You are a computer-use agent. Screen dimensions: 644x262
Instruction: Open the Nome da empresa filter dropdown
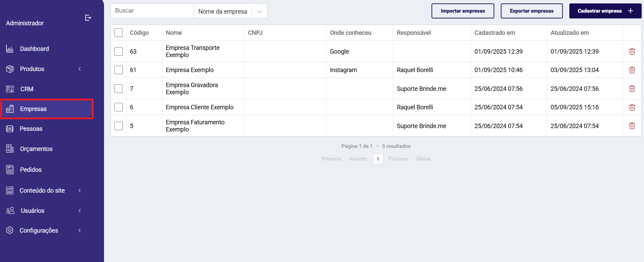click(231, 11)
